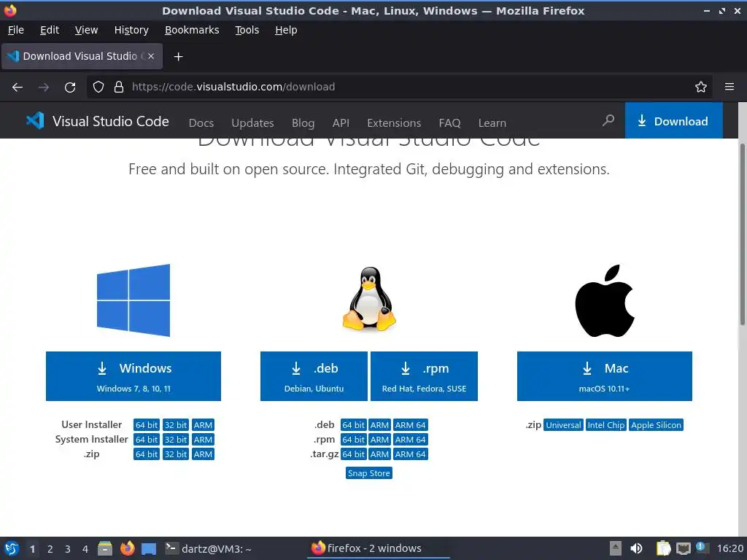Click the padlock site information icon
The image size is (747, 560).
pyautogui.click(x=119, y=87)
